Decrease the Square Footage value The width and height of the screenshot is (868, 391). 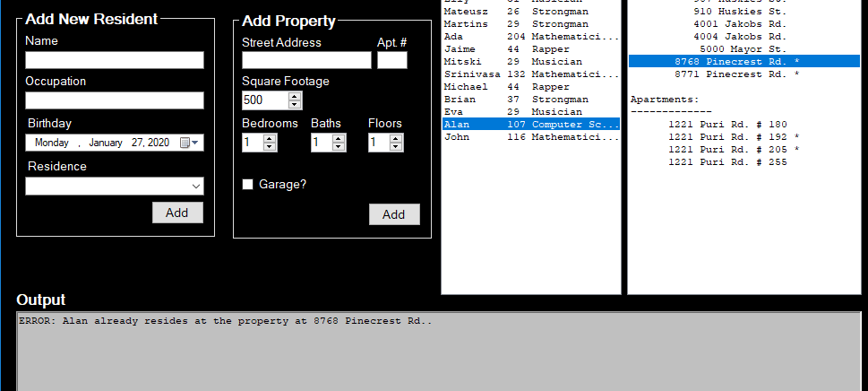[x=295, y=104]
